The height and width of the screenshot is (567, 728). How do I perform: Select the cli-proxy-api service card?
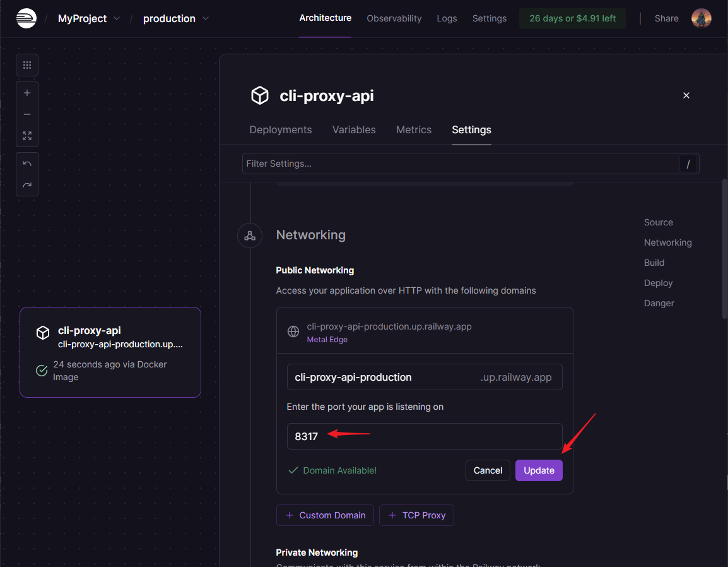(110, 352)
